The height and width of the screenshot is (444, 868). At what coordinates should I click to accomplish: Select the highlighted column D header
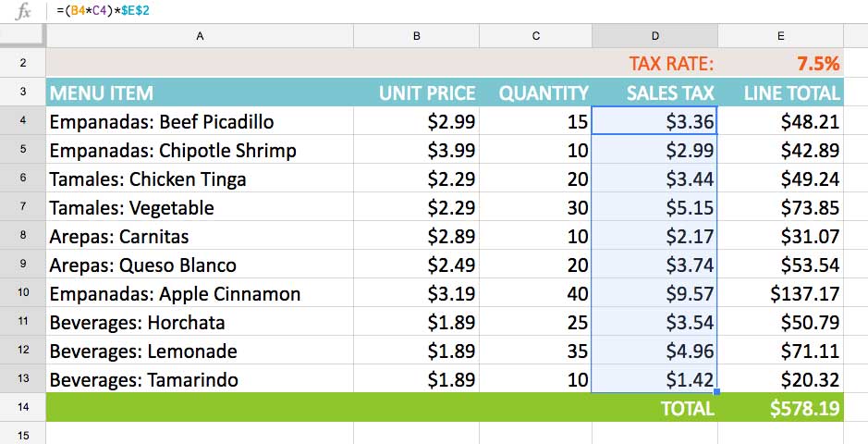point(654,35)
